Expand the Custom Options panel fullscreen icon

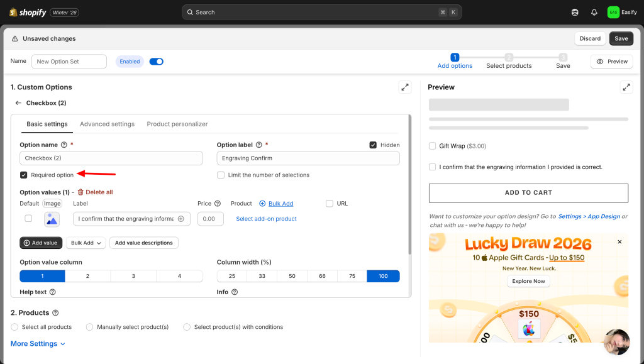[405, 87]
